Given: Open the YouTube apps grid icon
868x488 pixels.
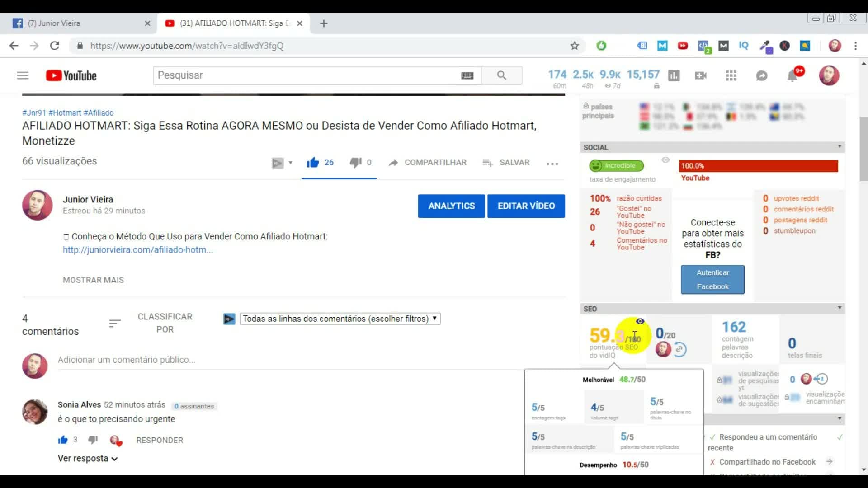Looking at the screenshot, I should pyautogui.click(x=731, y=75).
